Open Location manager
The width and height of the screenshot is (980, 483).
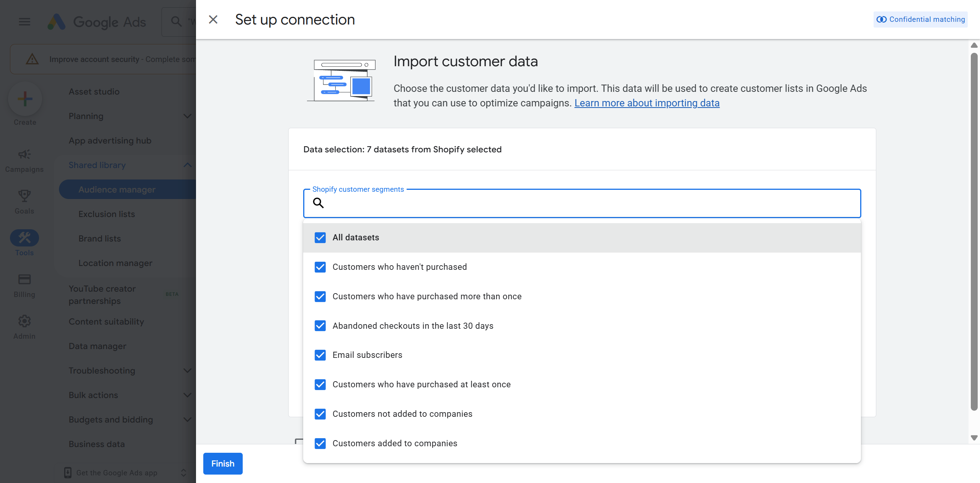point(115,263)
